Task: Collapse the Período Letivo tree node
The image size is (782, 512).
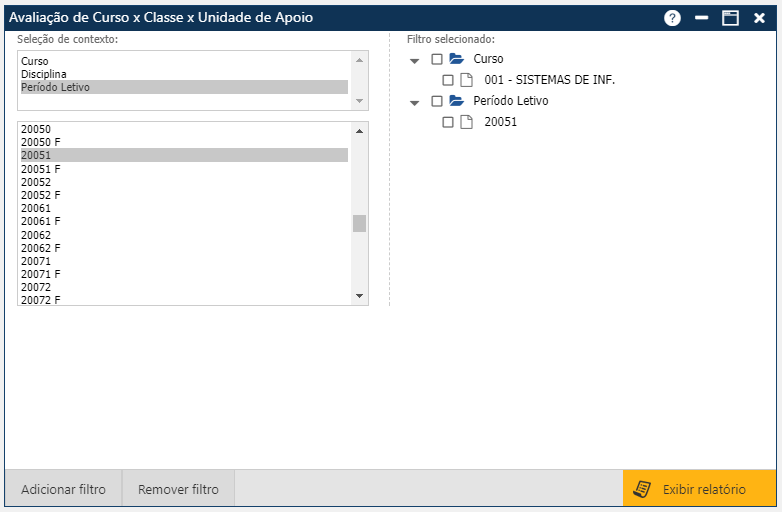Action: [x=415, y=102]
